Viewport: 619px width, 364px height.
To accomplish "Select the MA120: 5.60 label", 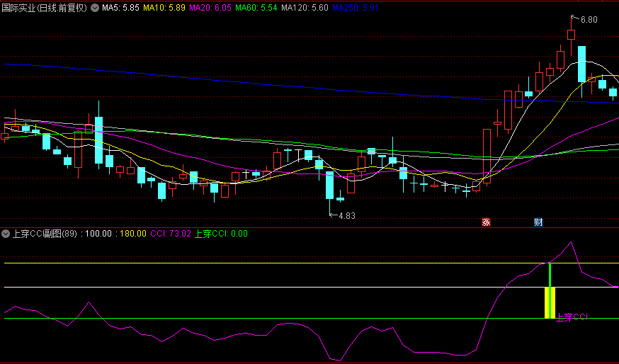I will [x=305, y=8].
